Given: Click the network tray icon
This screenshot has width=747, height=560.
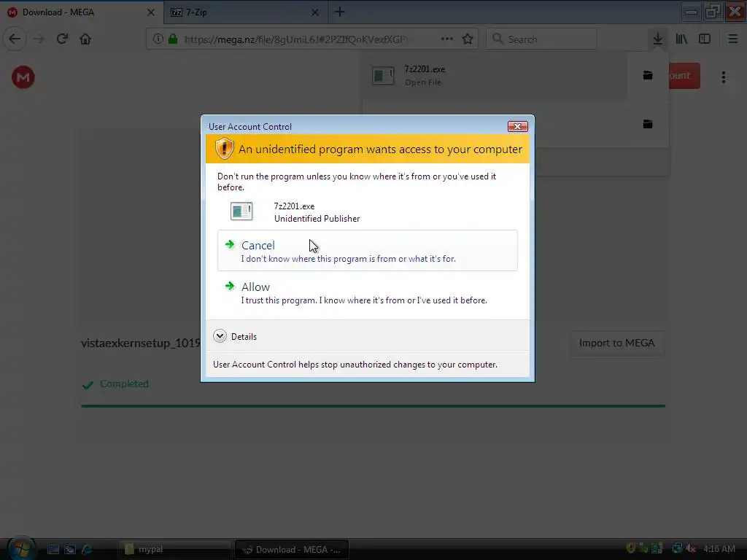Looking at the screenshot, I should pos(677,548).
